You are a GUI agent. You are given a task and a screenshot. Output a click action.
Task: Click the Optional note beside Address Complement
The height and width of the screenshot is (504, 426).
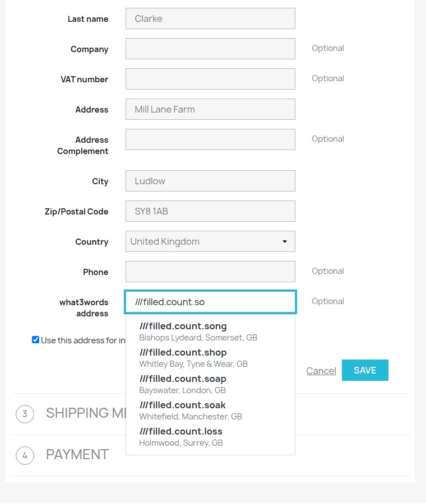coord(328,139)
